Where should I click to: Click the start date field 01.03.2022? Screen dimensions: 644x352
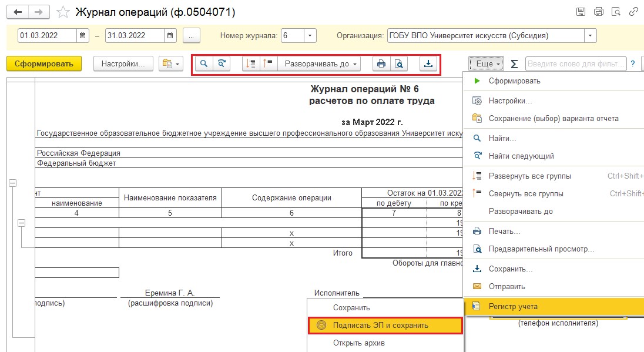47,36
